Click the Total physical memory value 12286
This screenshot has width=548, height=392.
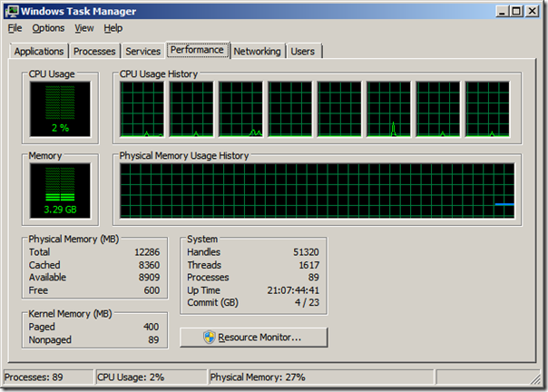point(147,252)
